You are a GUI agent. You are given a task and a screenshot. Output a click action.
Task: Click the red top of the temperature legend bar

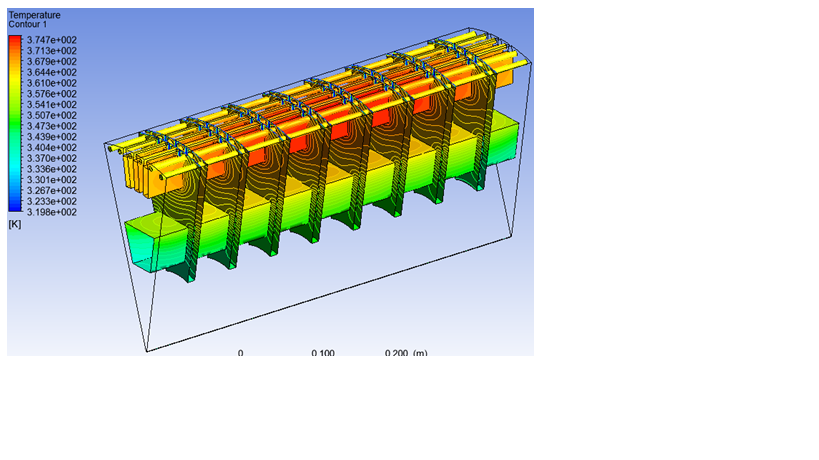[16, 42]
